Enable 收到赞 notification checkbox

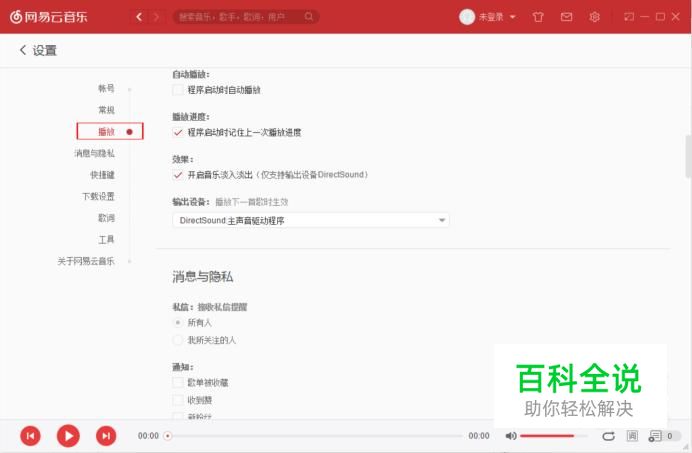pos(178,400)
